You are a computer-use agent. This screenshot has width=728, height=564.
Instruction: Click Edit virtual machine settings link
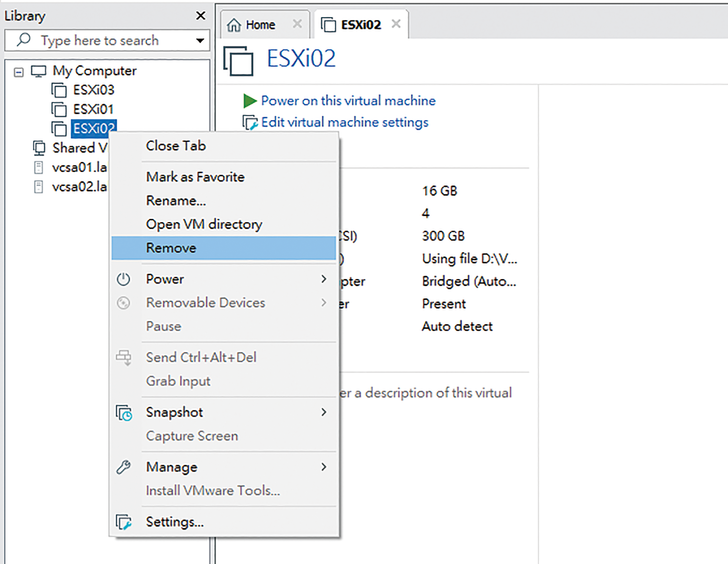(x=345, y=122)
